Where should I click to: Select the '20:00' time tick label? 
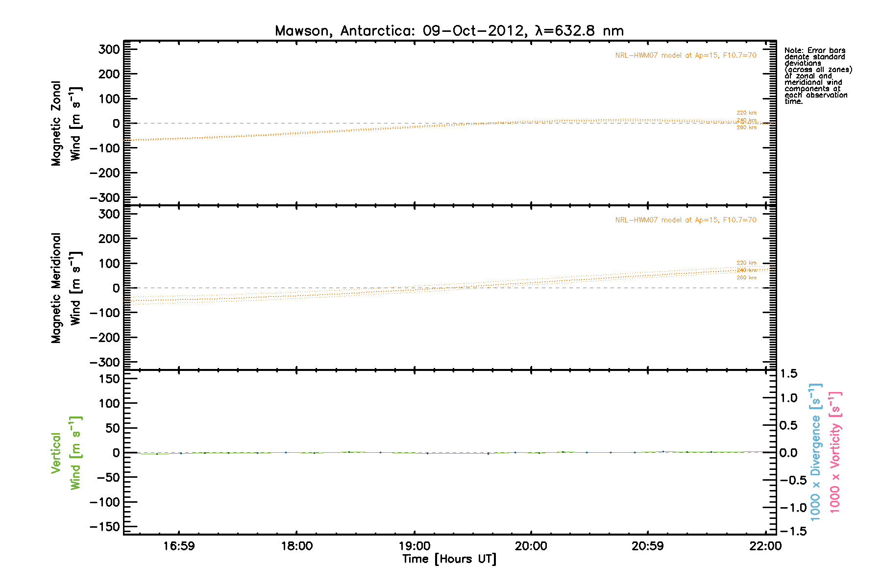[x=531, y=546]
